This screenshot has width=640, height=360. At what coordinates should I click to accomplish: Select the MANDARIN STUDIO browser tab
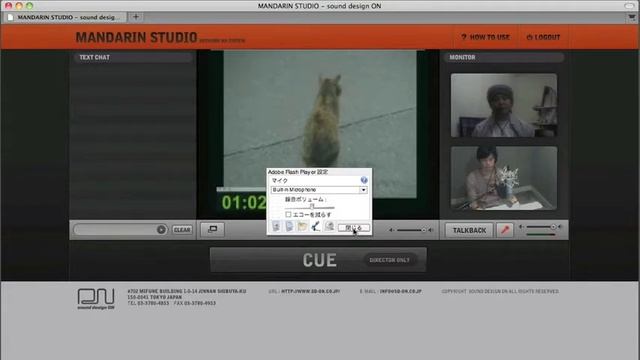pos(64,17)
